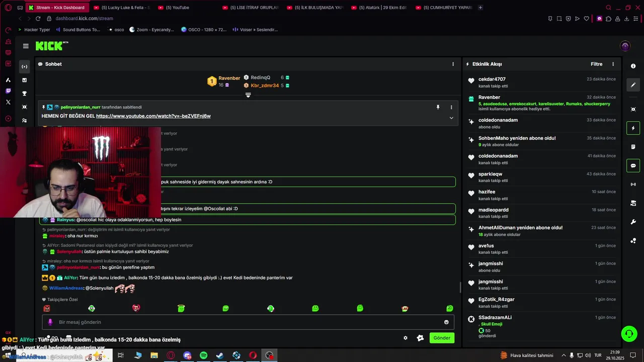Click the Kick logo
644x362 pixels.
click(x=52, y=46)
